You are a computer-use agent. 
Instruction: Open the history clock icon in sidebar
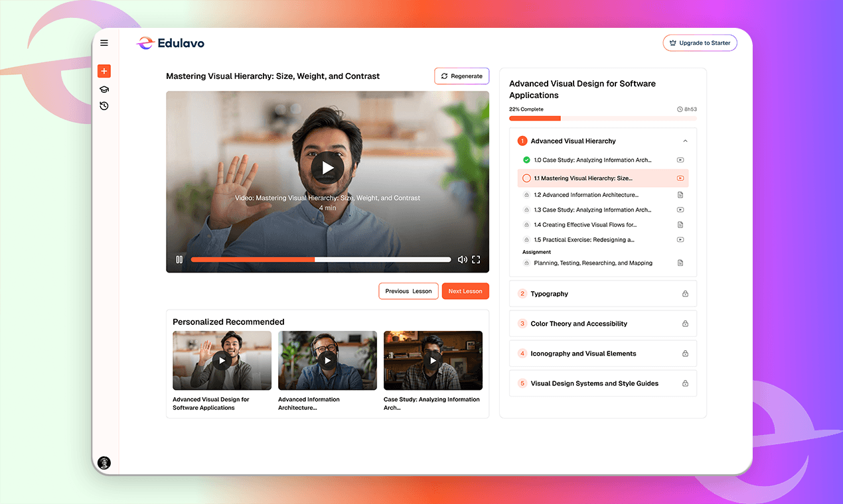pos(104,106)
